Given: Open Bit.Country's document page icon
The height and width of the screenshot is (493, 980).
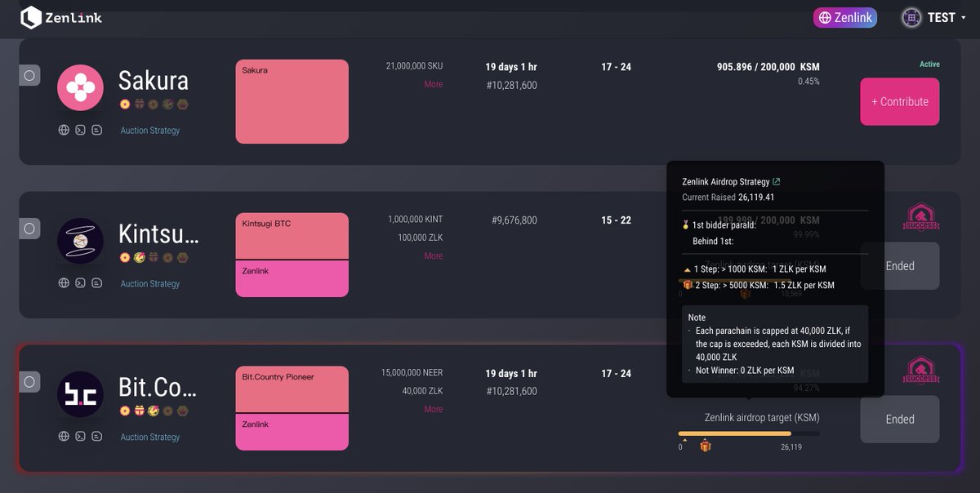Looking at the screenshot, I should pos(96,437).
